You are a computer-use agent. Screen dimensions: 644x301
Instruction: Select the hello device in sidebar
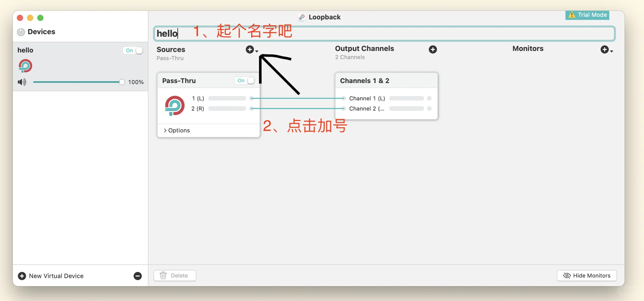80,66
